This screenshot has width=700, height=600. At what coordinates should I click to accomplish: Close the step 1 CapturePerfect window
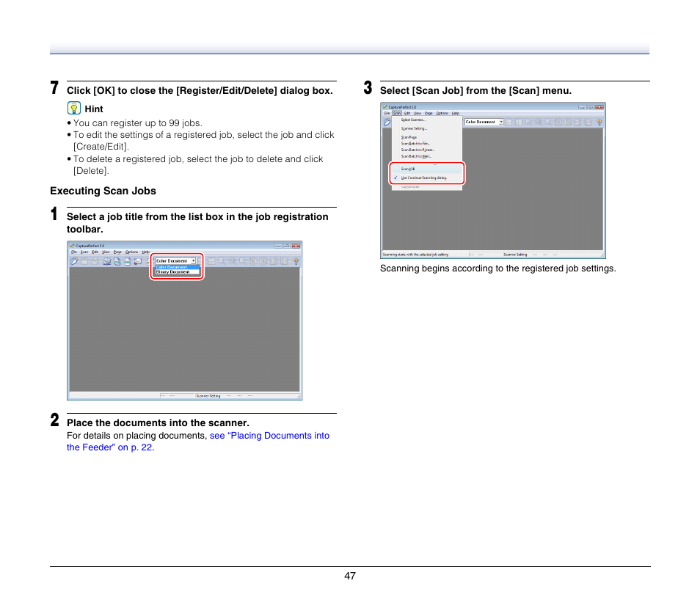296,246
